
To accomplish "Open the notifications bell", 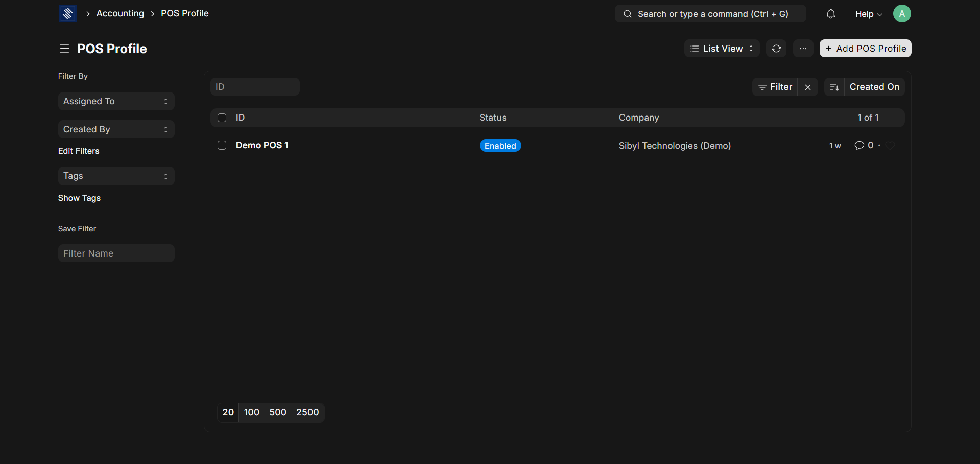I will pos(830,14).
